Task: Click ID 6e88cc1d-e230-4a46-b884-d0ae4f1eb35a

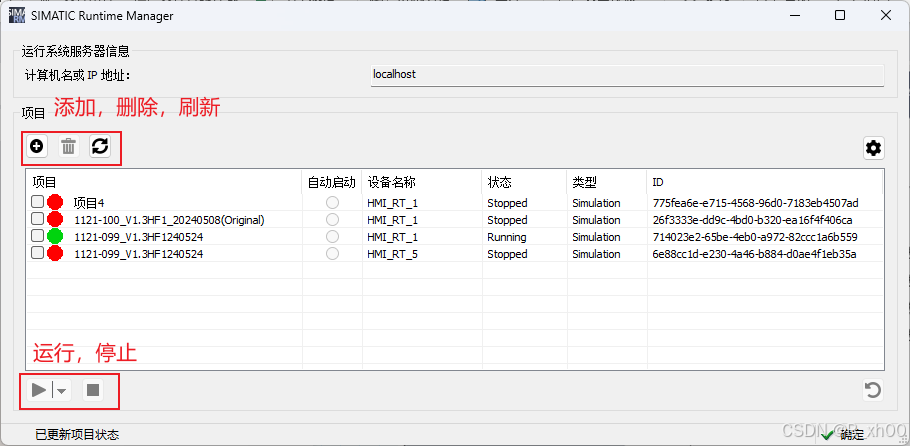Action: pyautogui.click(x=754, y=254)
